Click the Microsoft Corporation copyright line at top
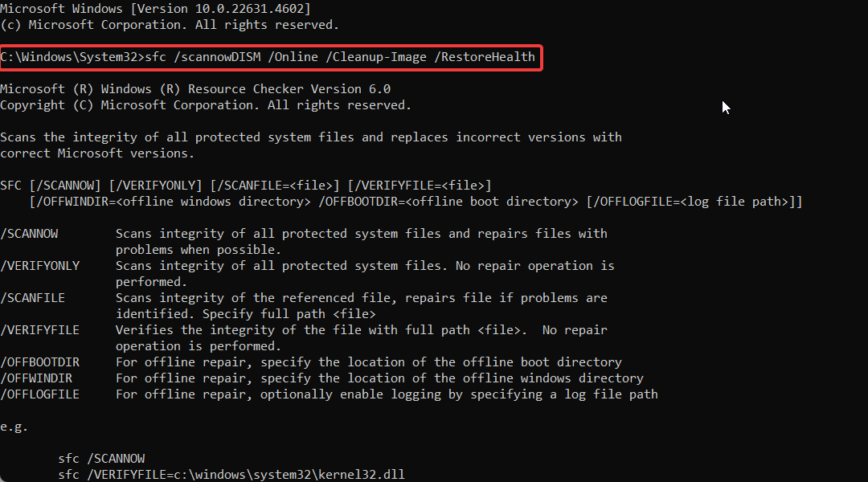 (170, 25)
